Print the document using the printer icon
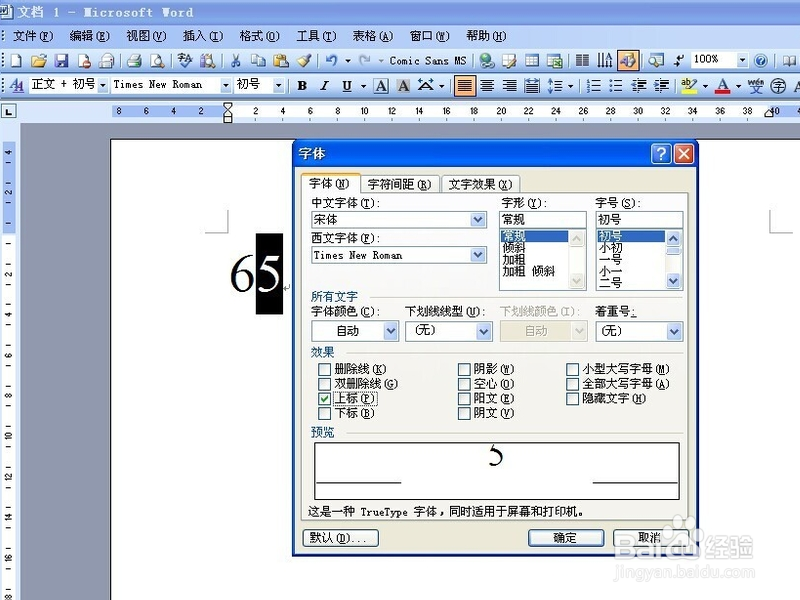 (134, 61)
